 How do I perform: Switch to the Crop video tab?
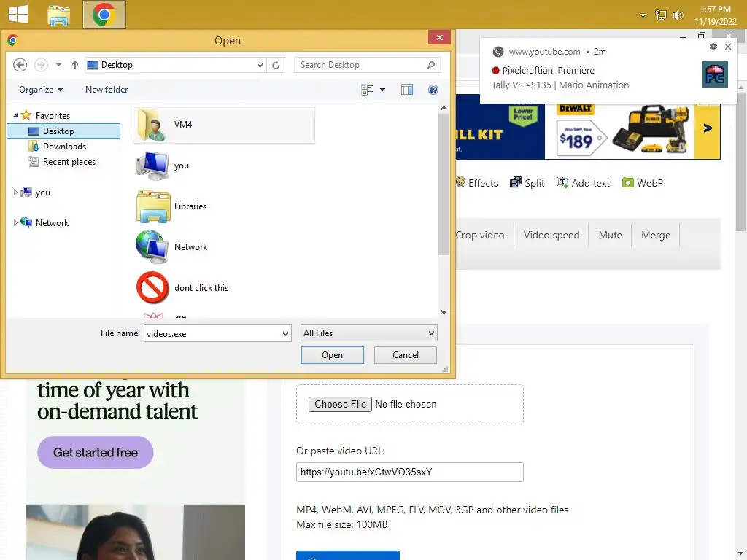(480, 235)
